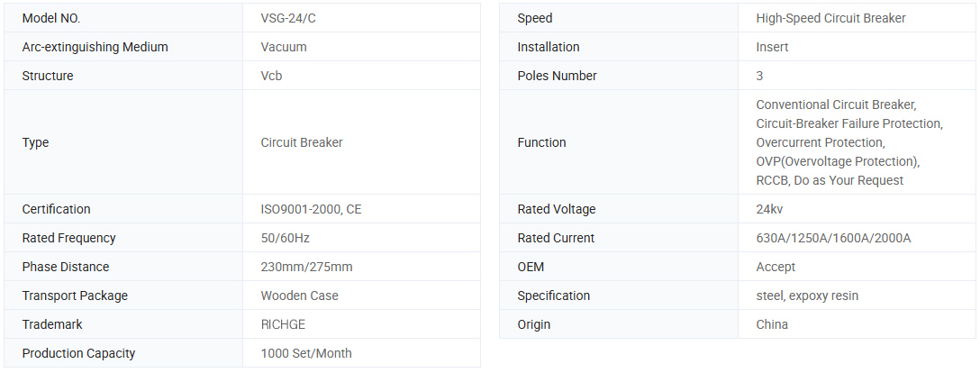Click the 230mm/275mm phase distance value
The image size is (980, 373).
(306, 267)
